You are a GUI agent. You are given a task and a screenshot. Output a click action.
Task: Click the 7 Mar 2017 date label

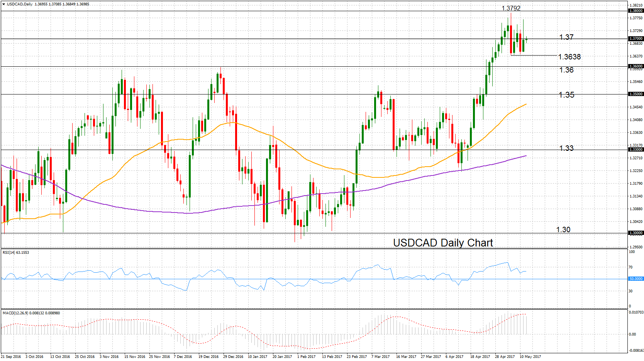pyautogui.click(x=380, y=357)
